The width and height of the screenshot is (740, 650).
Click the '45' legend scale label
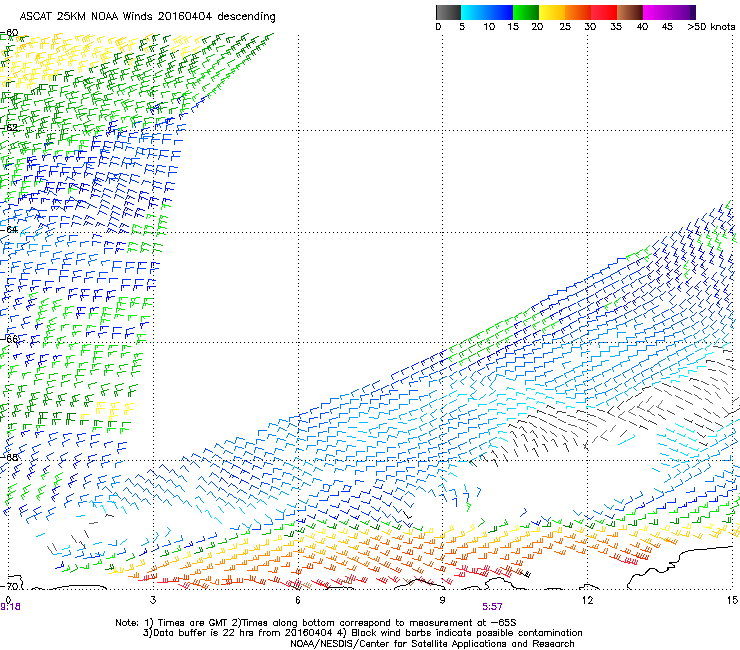tap(667, 27)
